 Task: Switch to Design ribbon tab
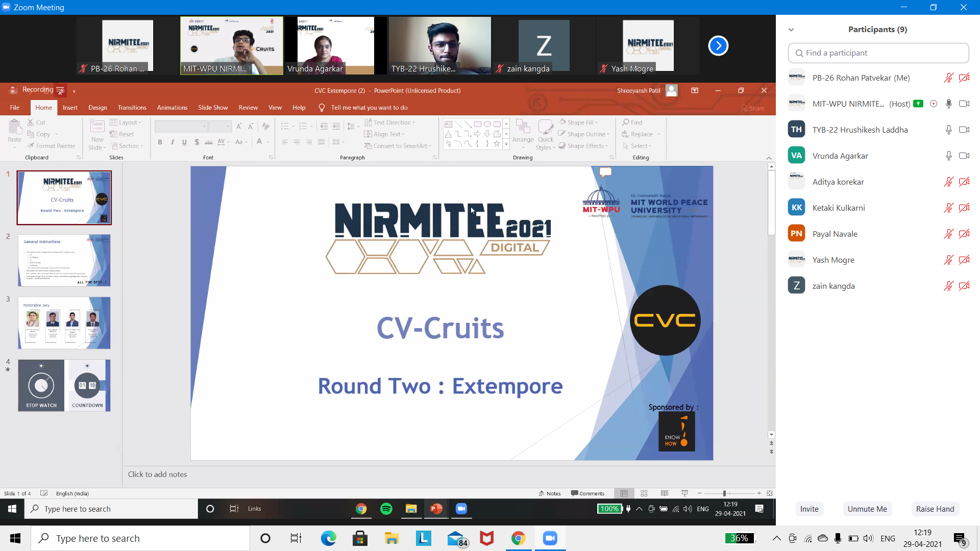pos(97,108)
